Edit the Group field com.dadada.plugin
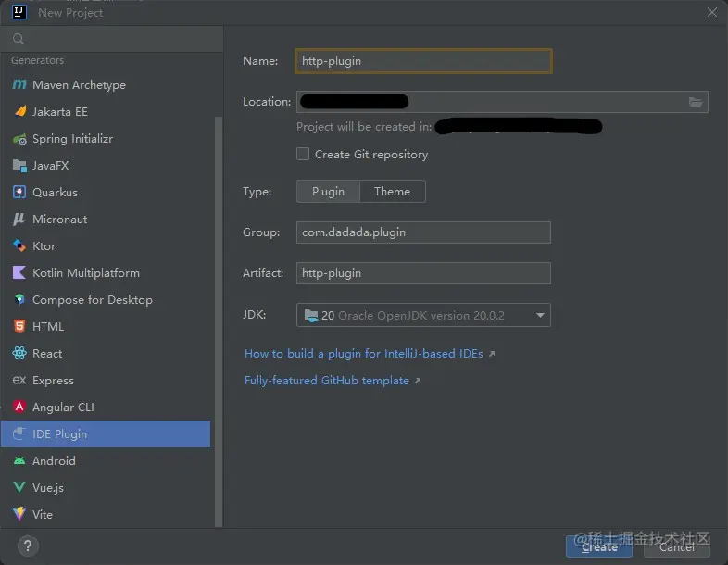Screen dimensions: 728x565 [x=423, y=232]
